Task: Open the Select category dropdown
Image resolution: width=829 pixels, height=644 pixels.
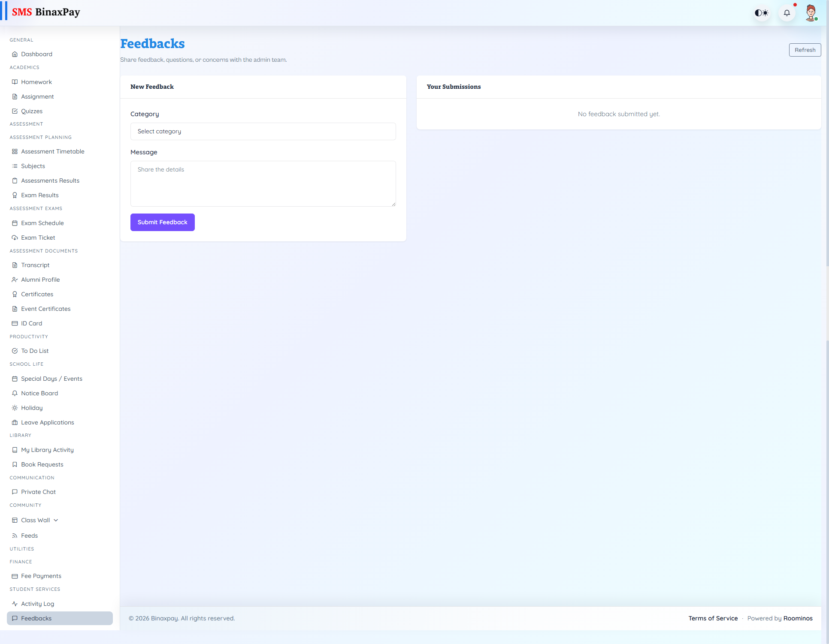Action: click(263, 131)
